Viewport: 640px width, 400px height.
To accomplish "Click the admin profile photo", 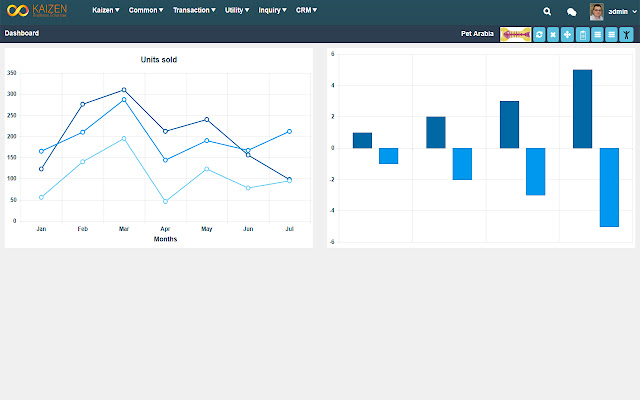I will (x=596, y=12).
